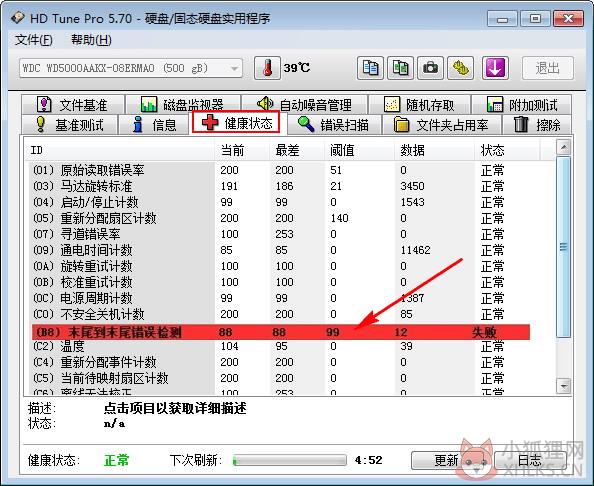The height and width of the screenshot is (486, 594).
Task: Click the 日志 log button
Action: coord(531,460)
